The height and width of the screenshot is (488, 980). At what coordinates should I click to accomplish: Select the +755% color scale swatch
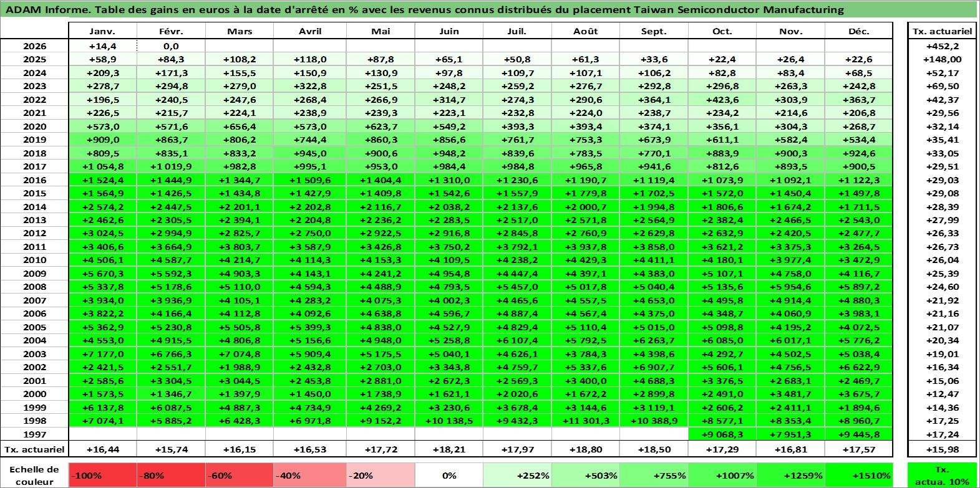[654, 475]
